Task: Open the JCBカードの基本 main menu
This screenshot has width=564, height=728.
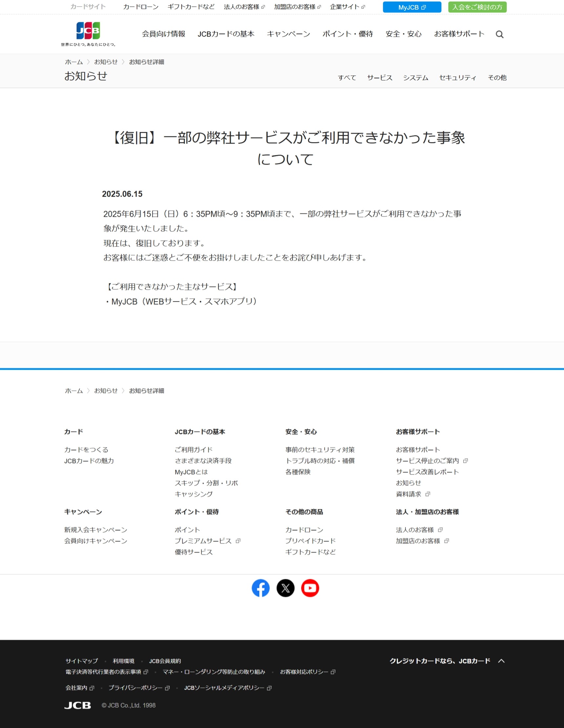Action: (226, 34)
